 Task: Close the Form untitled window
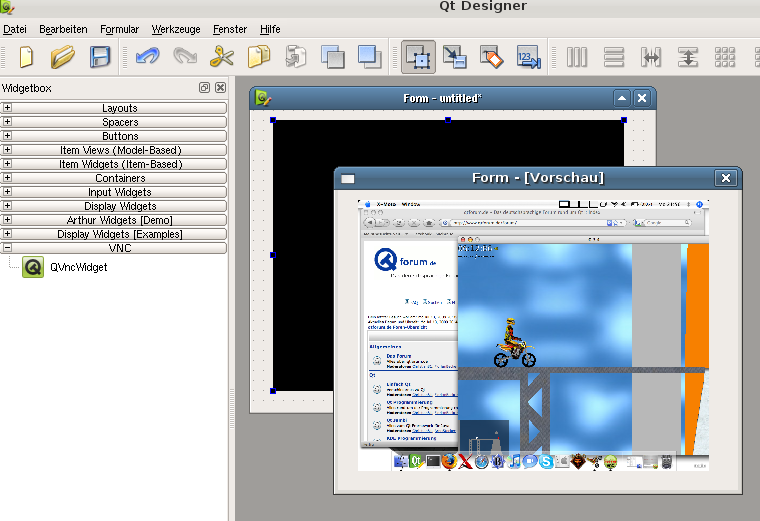tap(642, 98)
